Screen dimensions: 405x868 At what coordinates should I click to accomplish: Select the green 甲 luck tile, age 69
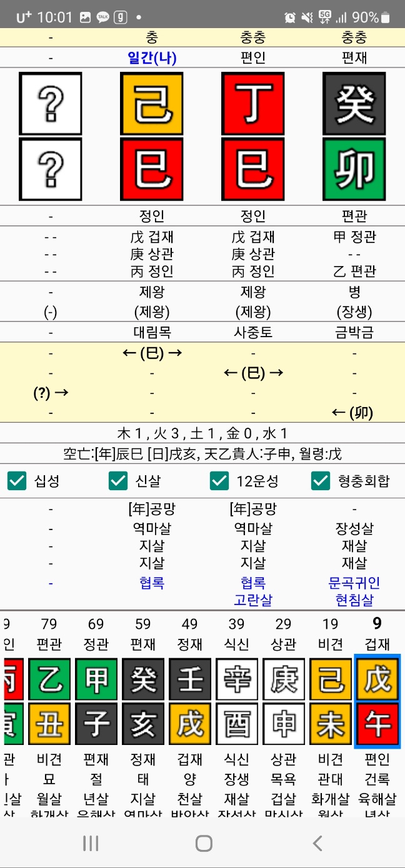(x=96, y=678)
